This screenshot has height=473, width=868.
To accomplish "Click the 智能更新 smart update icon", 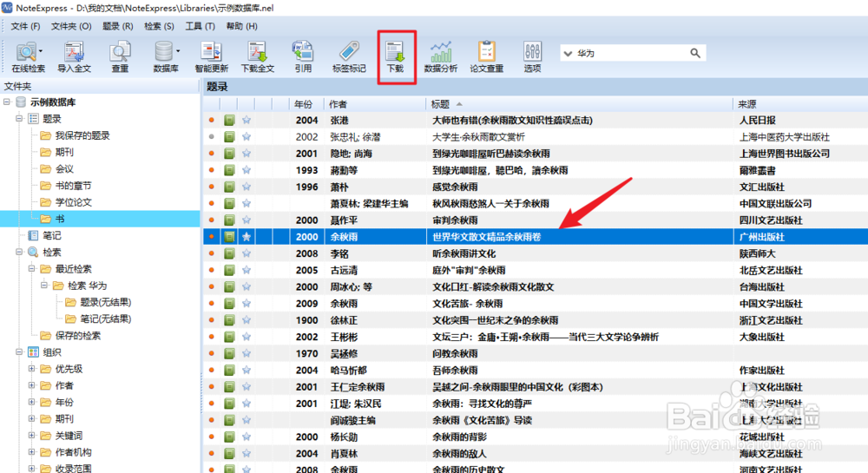I will (x=211, y=57).
